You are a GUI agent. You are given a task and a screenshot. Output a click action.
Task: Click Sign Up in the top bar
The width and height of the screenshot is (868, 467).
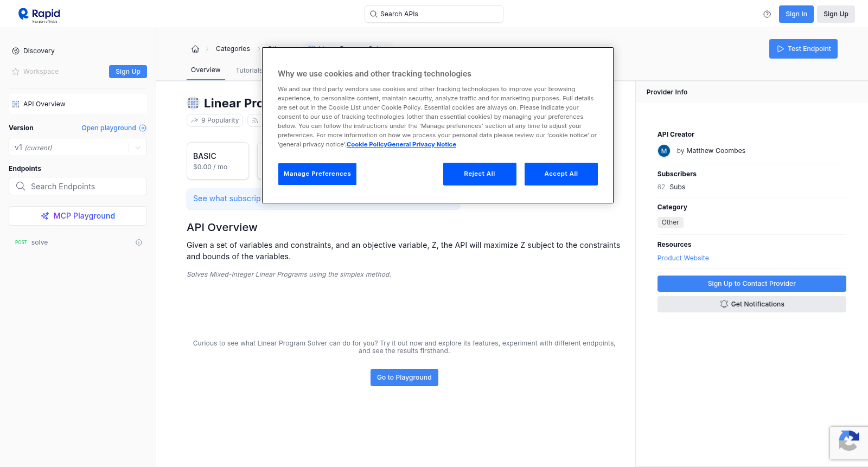(836, 14)
